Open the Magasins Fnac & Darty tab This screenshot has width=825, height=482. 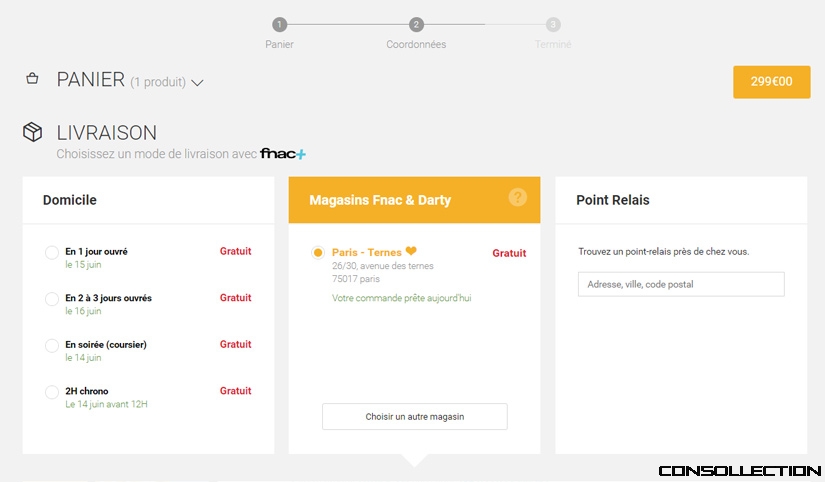click(x=415, y=200)
